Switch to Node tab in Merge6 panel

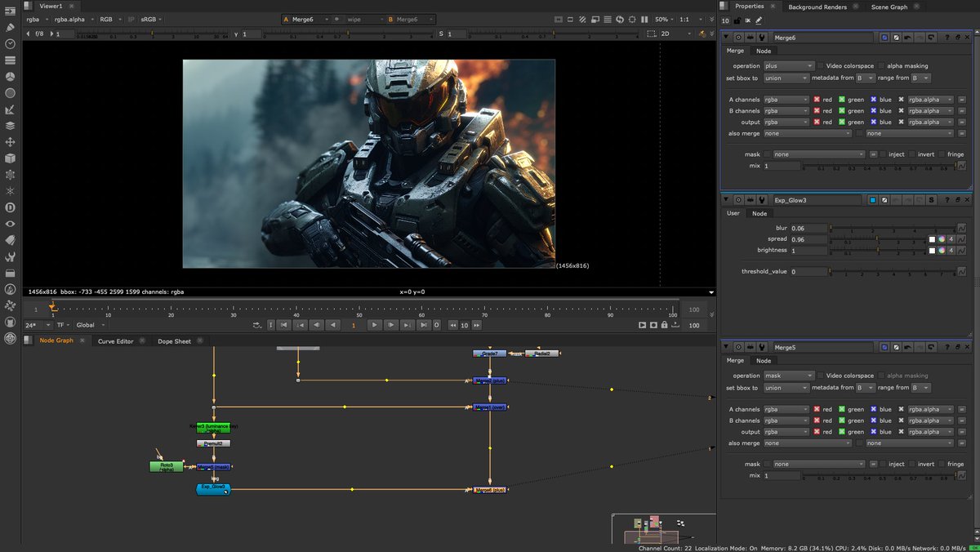coord(764,51)
